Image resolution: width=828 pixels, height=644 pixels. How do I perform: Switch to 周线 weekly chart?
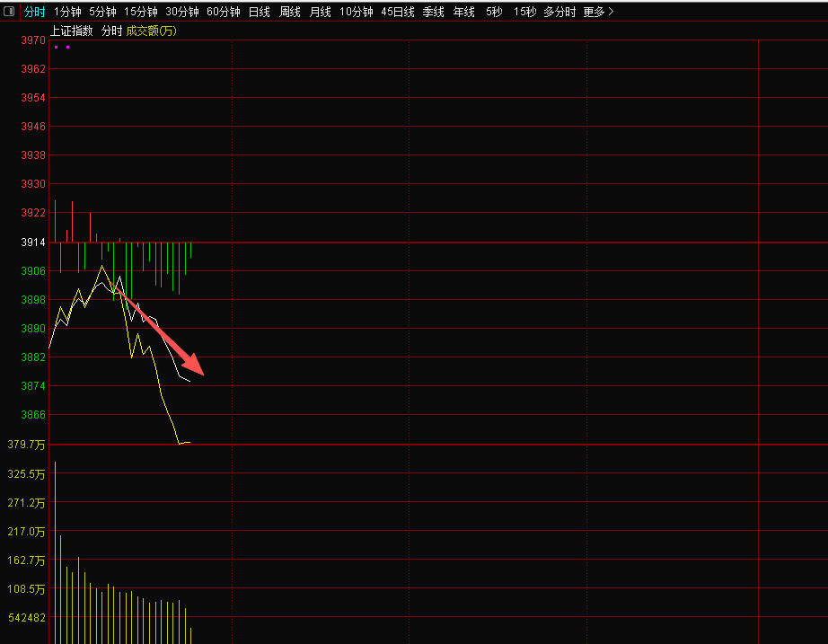click(x=289, y=12)
